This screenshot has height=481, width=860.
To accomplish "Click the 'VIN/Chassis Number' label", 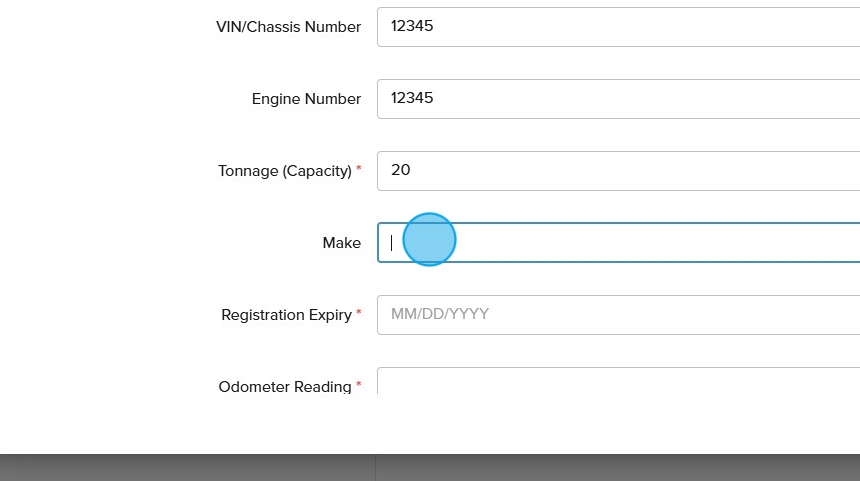I will [288, 27].
